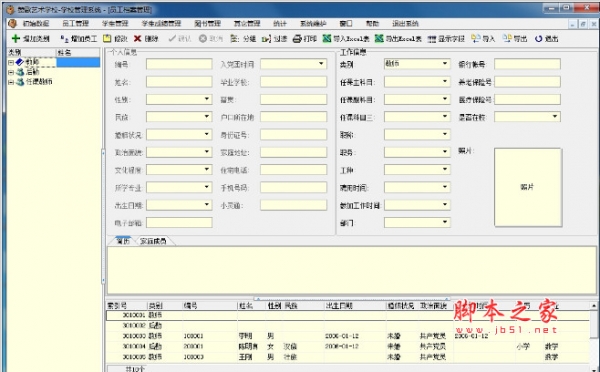Click the 退出系统 (exit system) menu
600x372 pixels.
click(x=405, y=23)
